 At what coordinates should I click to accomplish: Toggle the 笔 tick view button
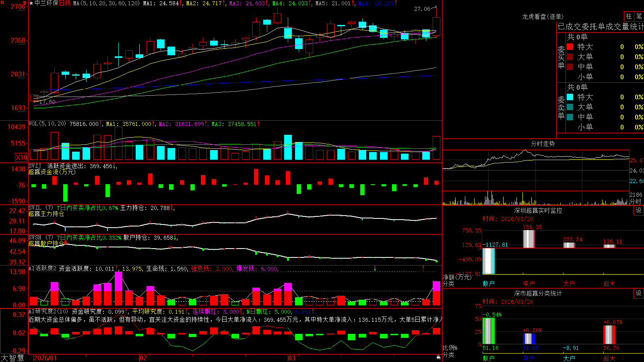pyautogui.click(x=639, y=16)
